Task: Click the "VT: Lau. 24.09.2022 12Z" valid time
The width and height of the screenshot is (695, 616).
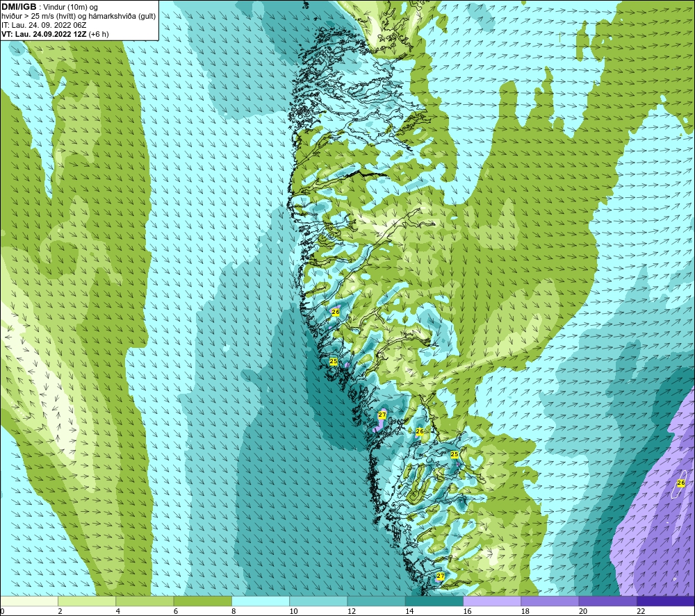Action: pos(44,34)
